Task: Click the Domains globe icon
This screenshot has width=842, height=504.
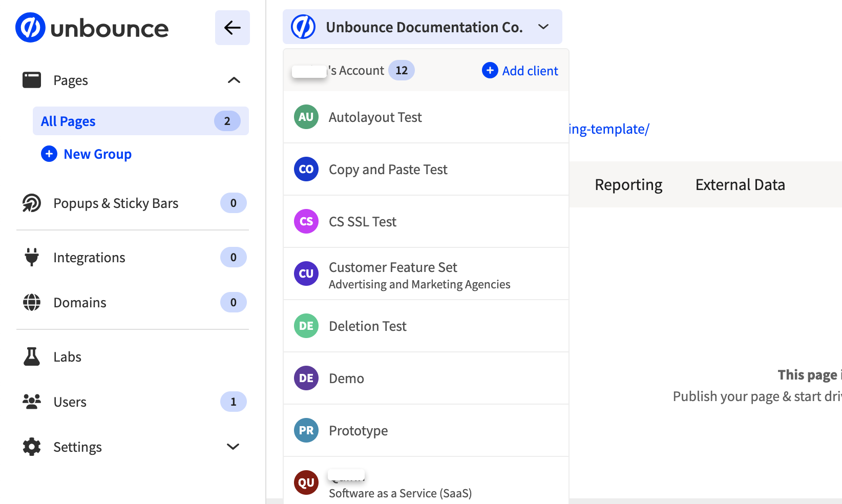Action: click(x=32, y=302)
